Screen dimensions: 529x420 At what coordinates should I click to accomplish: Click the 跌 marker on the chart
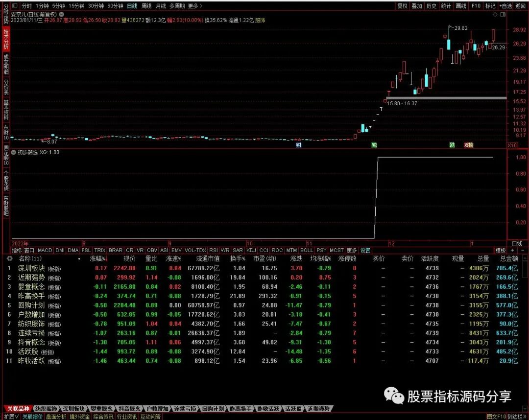(x=452, y=145)
